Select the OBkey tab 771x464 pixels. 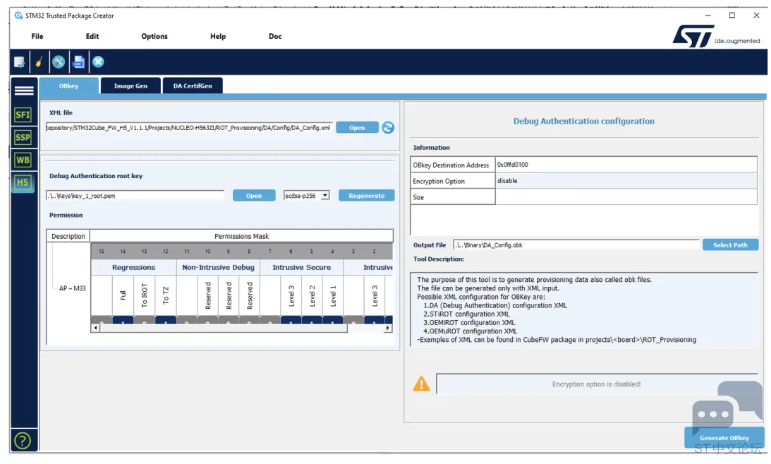(x=69, y=86)
